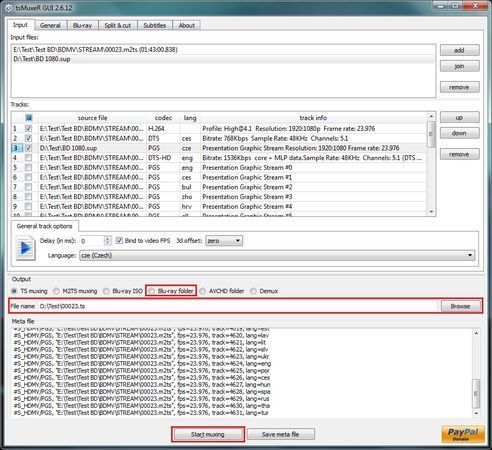492x450 pixels.
Task: Open the 3d offset zero dropdown
Action: pos(224,241)
